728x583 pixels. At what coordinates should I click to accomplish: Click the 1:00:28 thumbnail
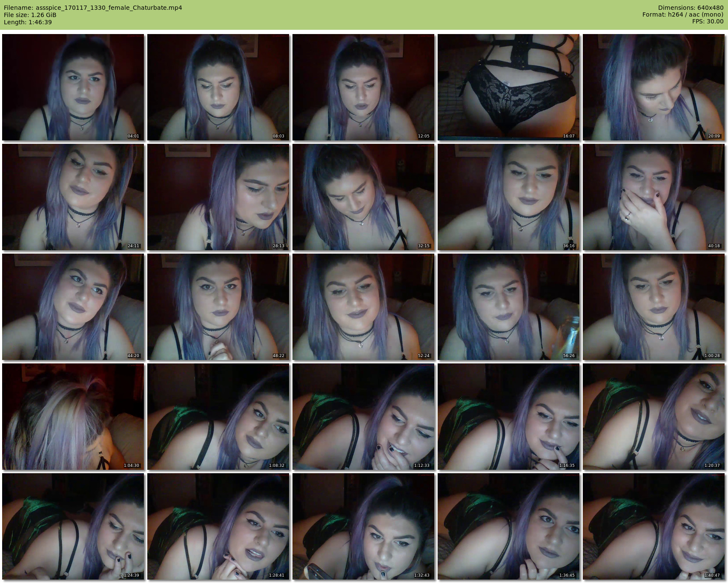click(654, 307)
